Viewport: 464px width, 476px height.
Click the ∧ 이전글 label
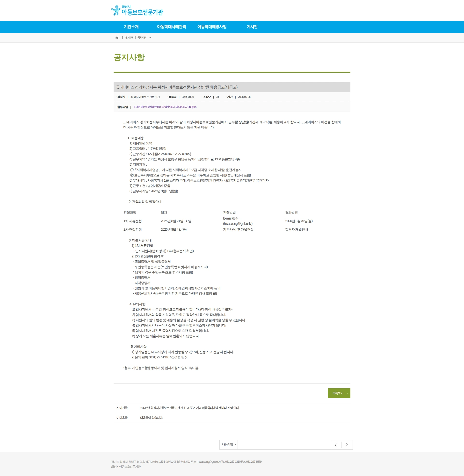122,408
